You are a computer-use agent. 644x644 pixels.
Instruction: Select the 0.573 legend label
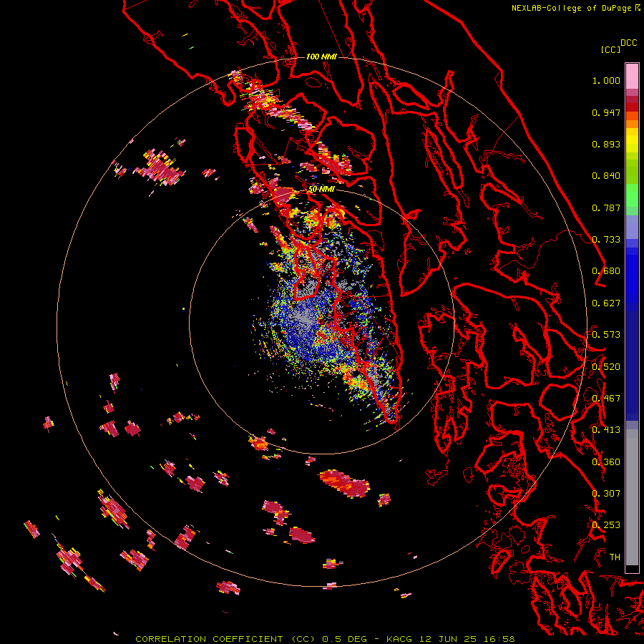click(606, 335)
